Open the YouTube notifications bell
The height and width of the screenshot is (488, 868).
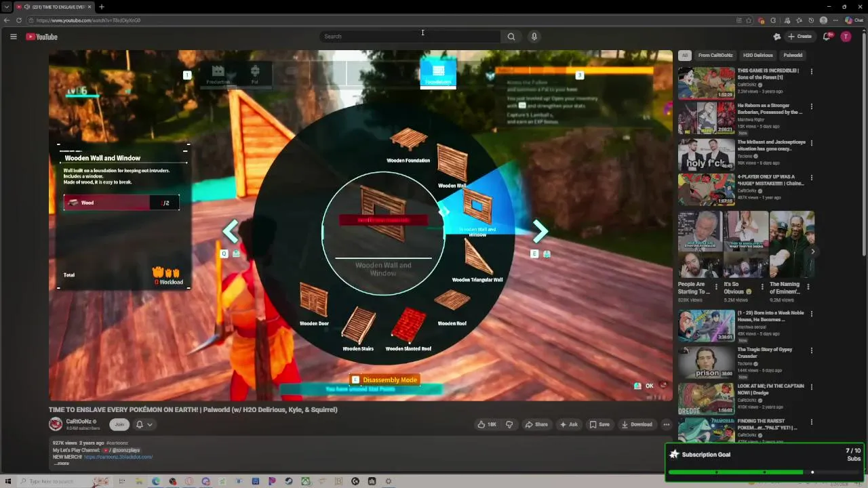tap(827, 37)
